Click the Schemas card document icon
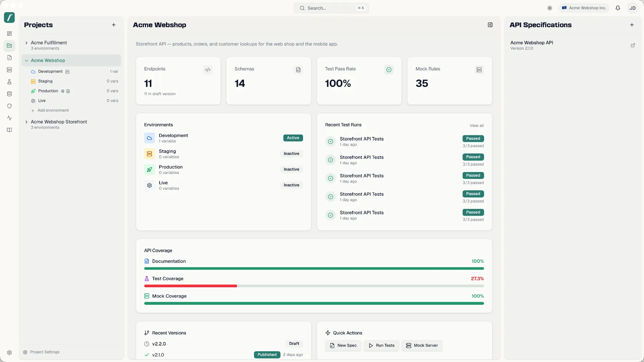The image size is (644, 362). coord(298,70)
